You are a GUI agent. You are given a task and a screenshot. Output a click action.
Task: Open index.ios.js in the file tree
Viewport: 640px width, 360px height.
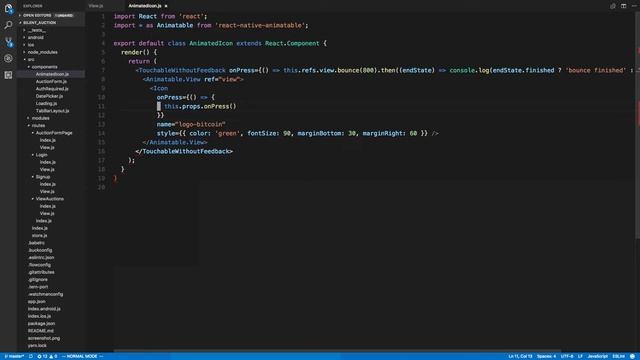pos(39,317)
